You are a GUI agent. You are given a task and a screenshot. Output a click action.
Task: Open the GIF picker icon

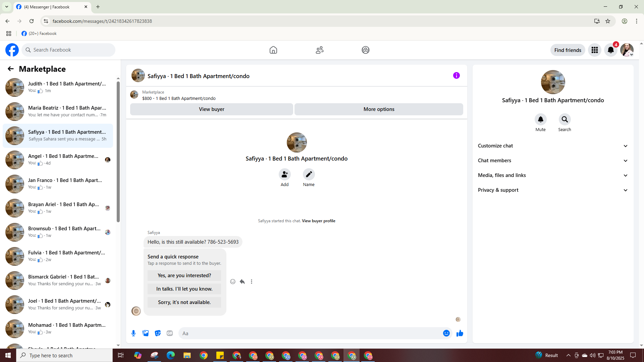(x=170, y=333)
